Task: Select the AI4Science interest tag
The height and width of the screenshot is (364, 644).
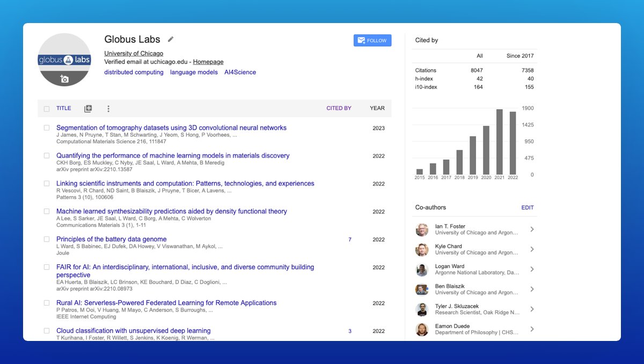Action: coord(240,72)
